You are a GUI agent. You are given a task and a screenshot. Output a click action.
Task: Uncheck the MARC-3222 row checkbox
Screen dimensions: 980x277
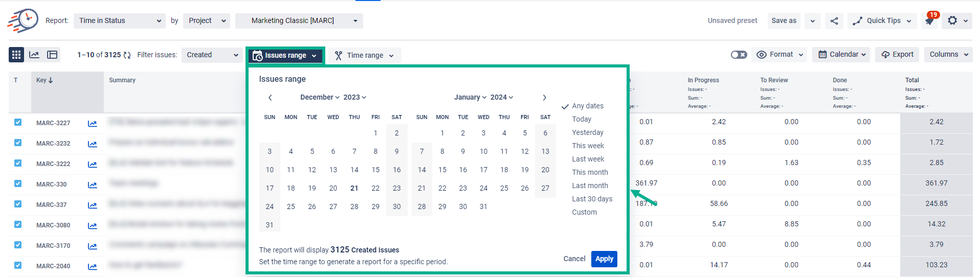coord(18,163)
